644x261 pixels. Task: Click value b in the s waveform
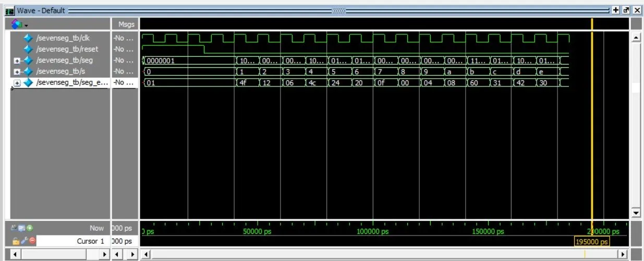[x=472, y=72]
